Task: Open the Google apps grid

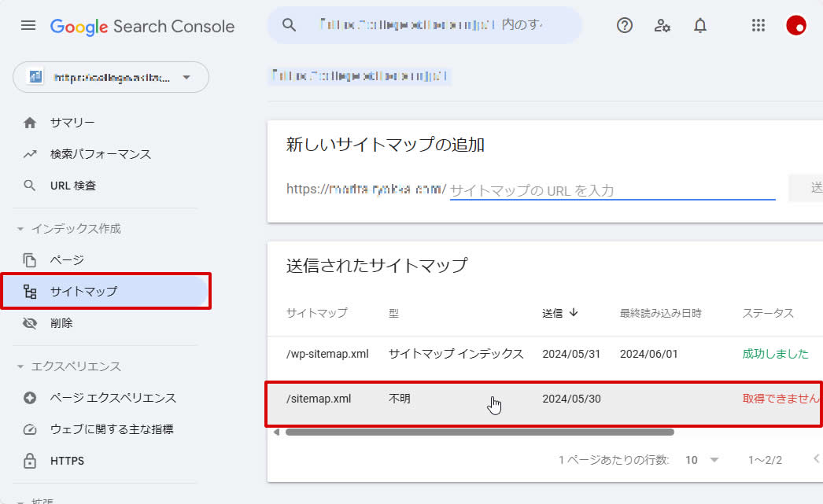Action: pos(758,26)
